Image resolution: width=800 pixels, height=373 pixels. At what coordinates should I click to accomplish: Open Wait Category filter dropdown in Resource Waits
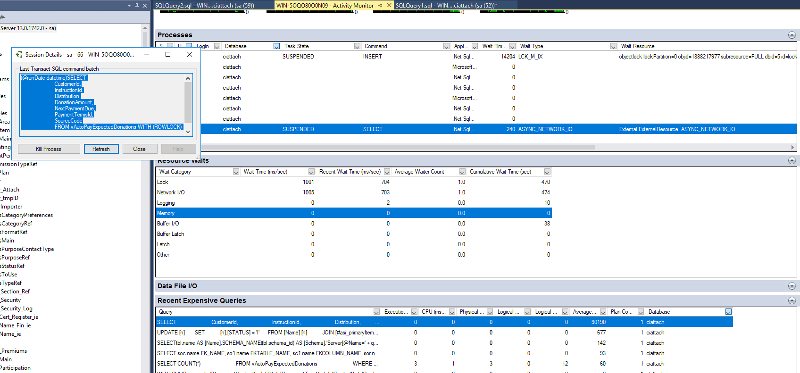point(236,171)
